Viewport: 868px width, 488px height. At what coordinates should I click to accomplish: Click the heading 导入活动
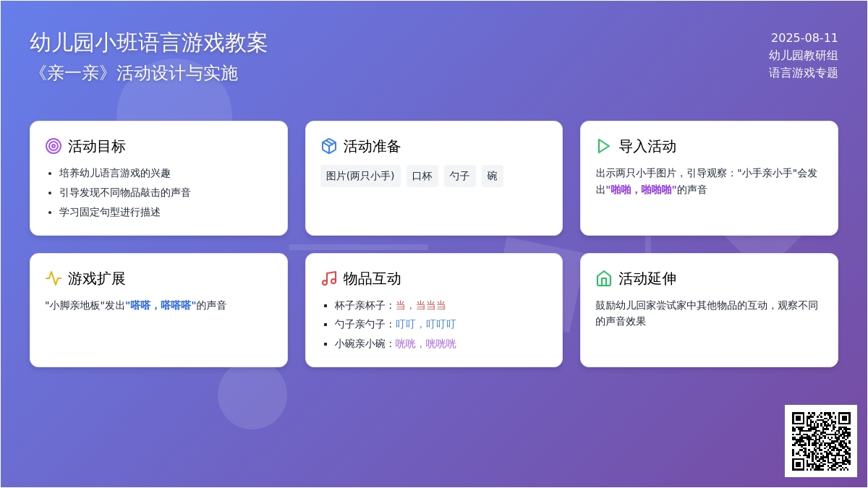pyautogui.click(x=647, y=146)
